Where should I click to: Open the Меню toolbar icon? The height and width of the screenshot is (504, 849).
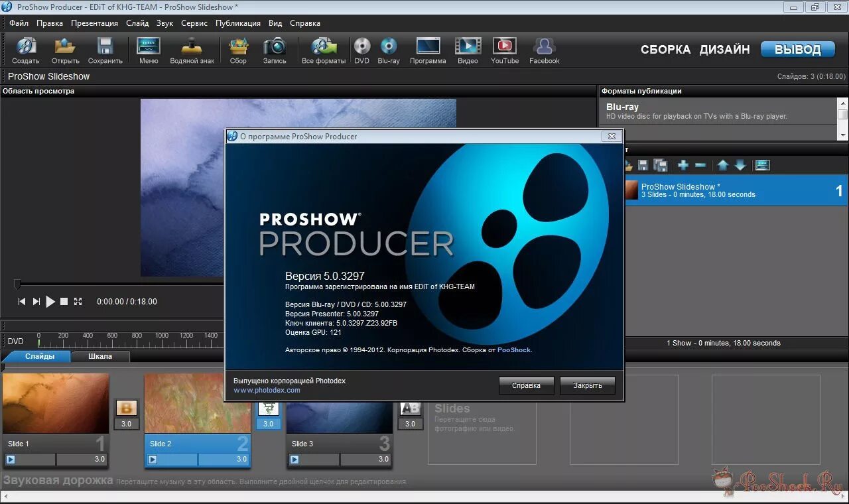point(149,46)
